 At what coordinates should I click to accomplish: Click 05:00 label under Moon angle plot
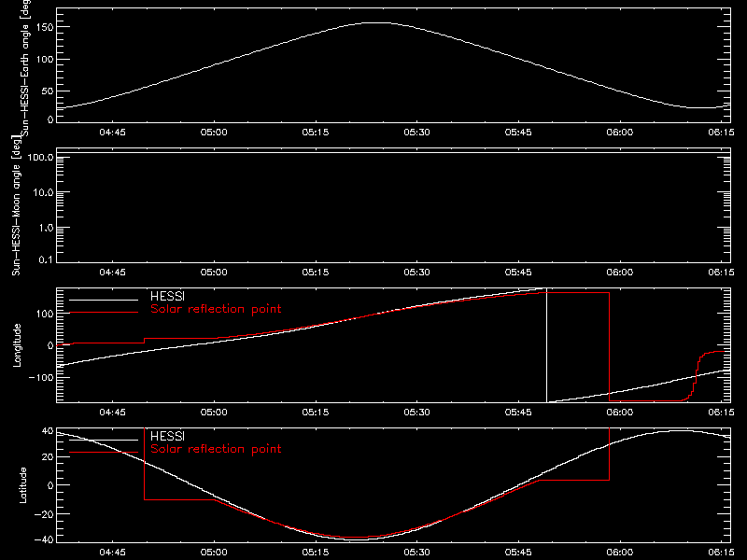[x=214, y=273]
